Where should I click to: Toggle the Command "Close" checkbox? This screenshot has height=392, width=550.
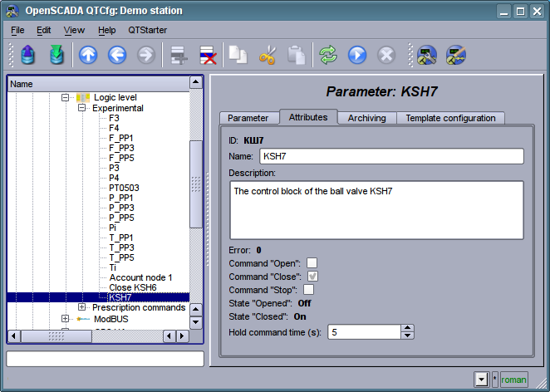tap(312, 277)
